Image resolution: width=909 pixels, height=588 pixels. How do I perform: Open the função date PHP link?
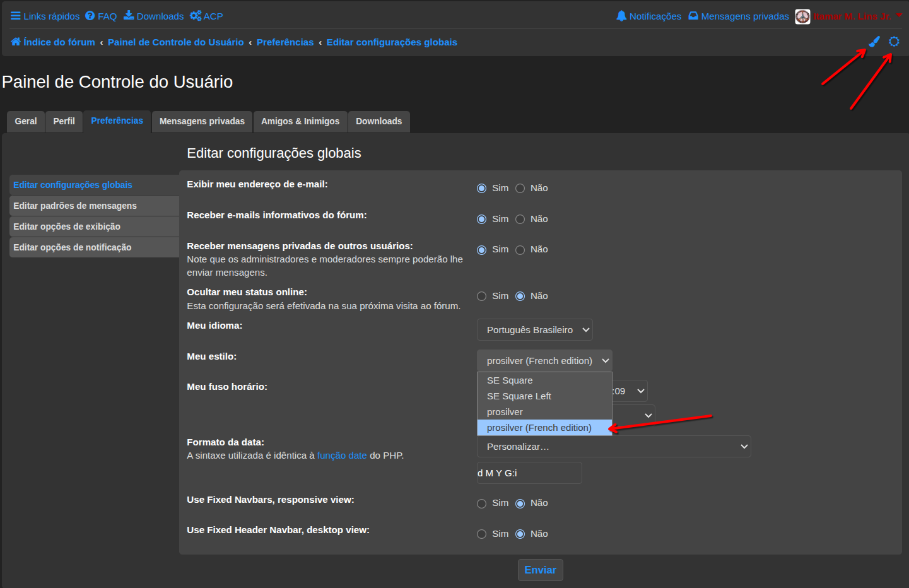(341, 456)
